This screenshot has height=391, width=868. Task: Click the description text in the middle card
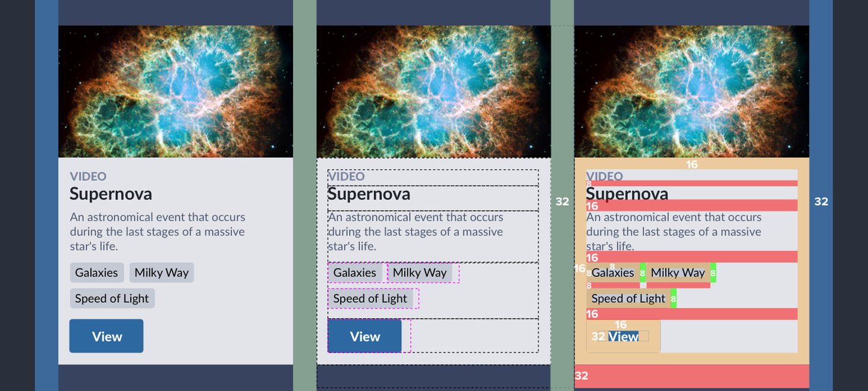[415, 232]
